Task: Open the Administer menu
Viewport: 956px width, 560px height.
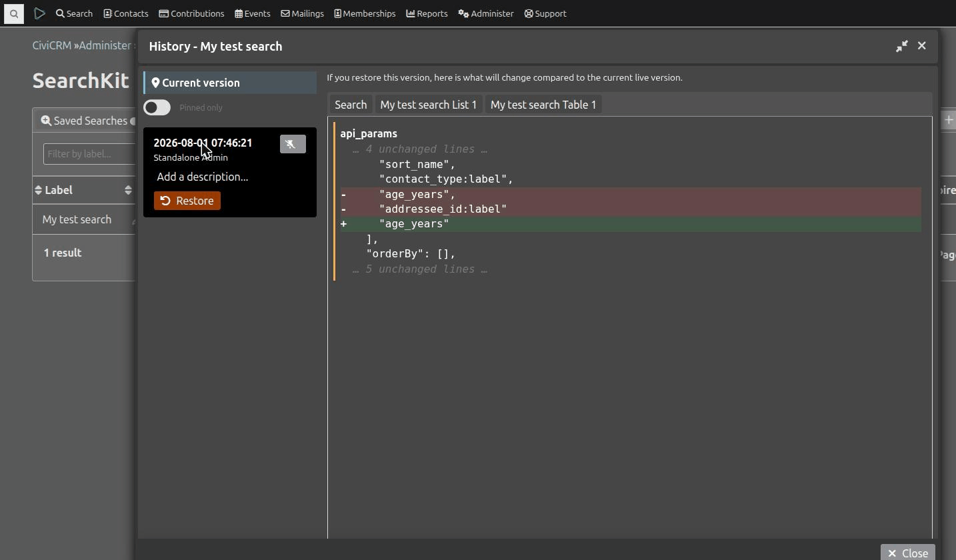Action: click(x=486, y=13)
